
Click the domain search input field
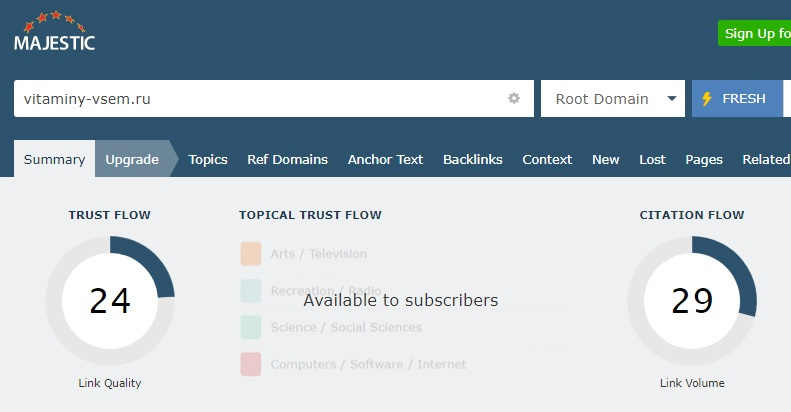tap(260, 99)
